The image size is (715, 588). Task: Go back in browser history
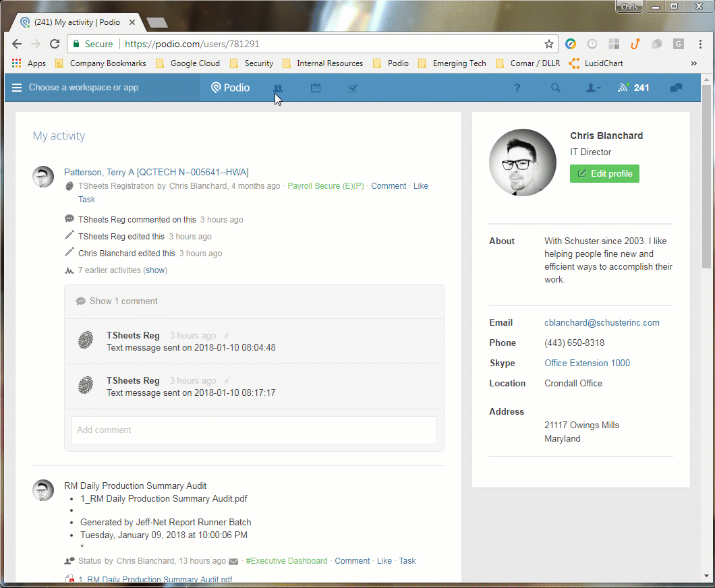pyautogui.click(x=17, y=45)
